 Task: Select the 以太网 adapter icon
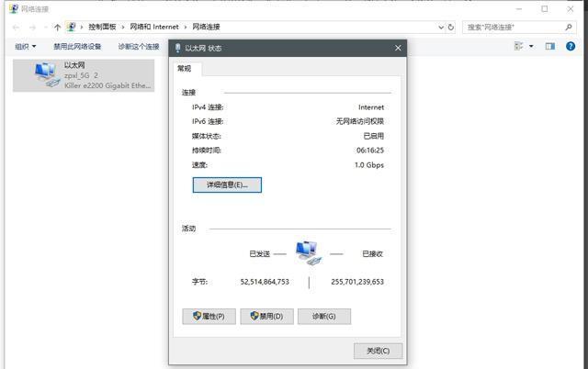coord(47,74)
